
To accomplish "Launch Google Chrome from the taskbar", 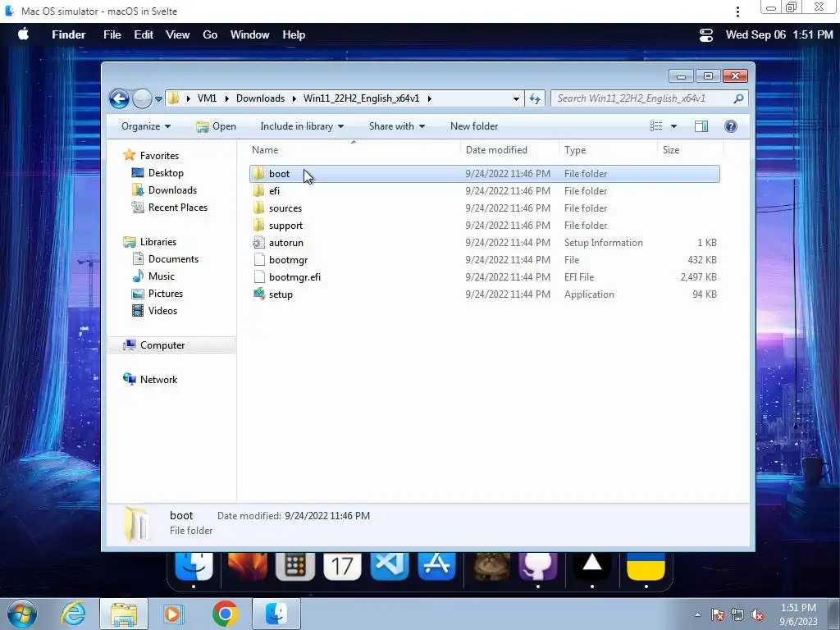I will tap(225, 614).
